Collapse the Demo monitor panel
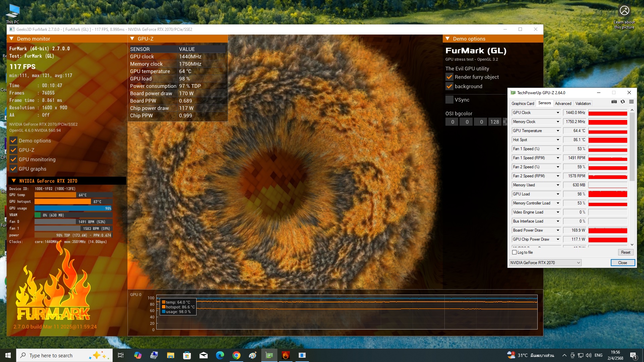 click(11, 39)
